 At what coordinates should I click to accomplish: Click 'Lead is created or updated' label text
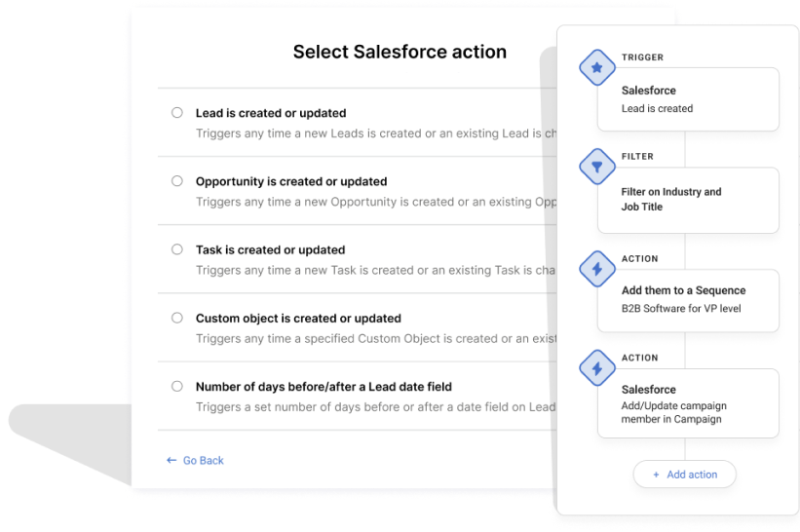[271, 113]
